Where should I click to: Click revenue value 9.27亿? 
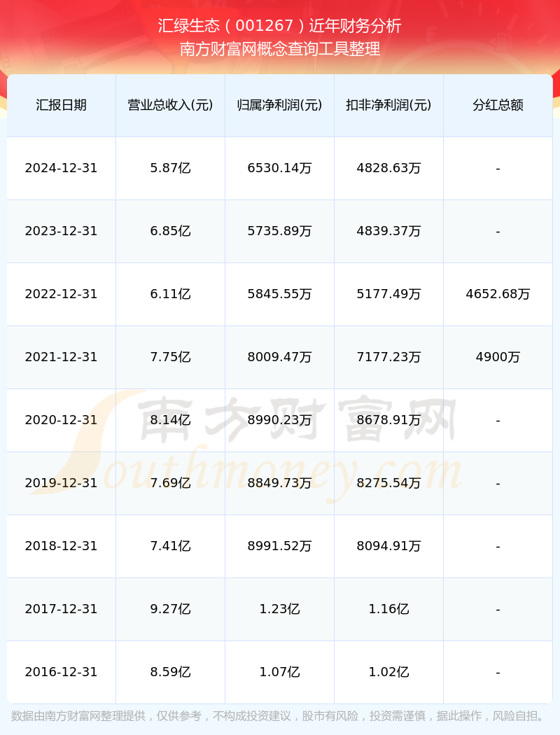(x=171, y=609)
